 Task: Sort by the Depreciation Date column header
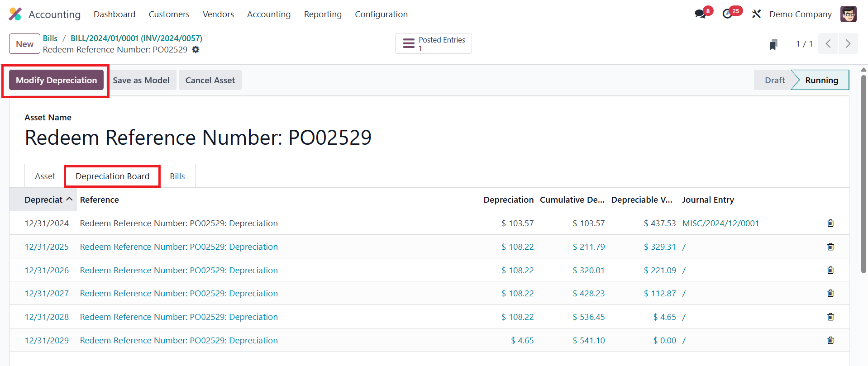44,200
